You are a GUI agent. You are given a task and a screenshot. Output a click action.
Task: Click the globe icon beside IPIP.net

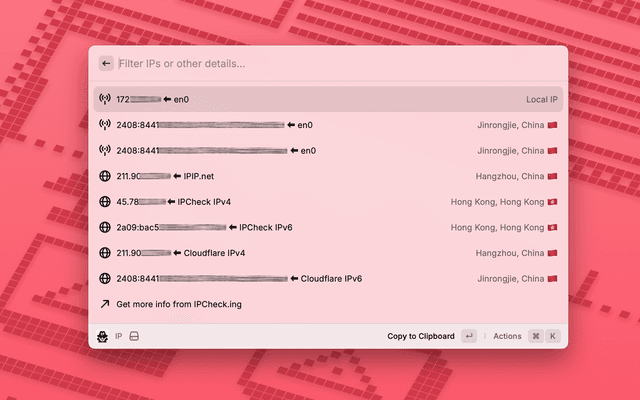point(105,176)
